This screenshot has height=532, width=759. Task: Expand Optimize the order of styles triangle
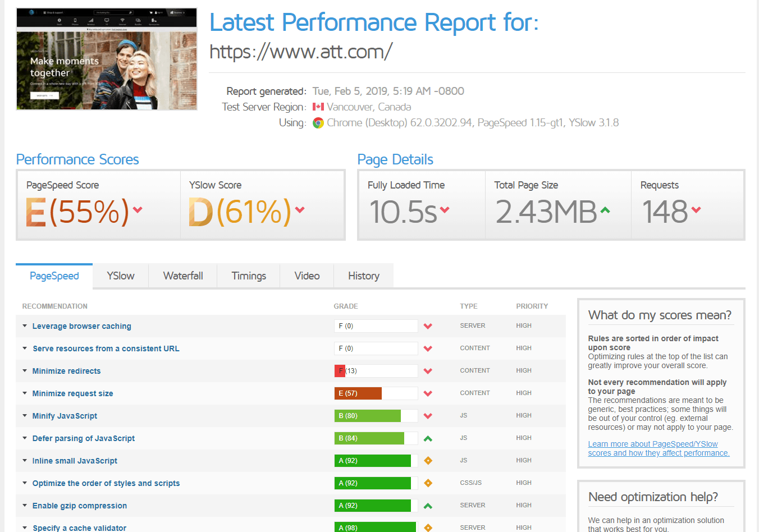pos(25,483)
